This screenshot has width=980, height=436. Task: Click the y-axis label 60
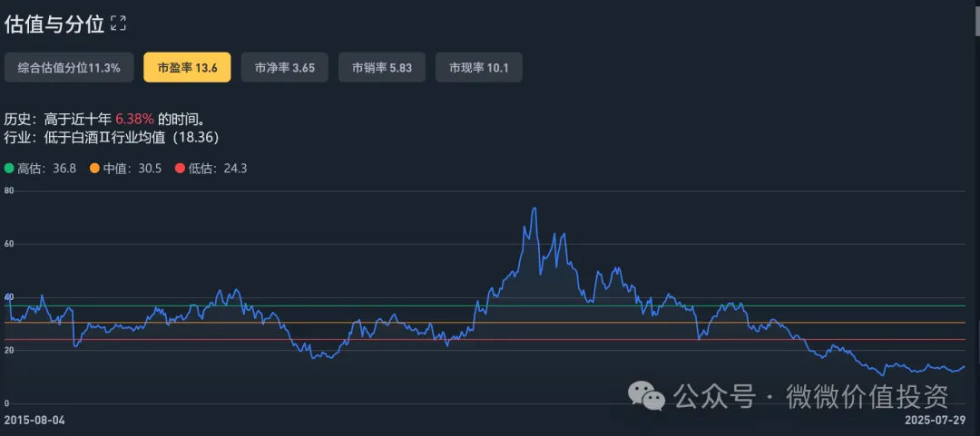[9, 244]
